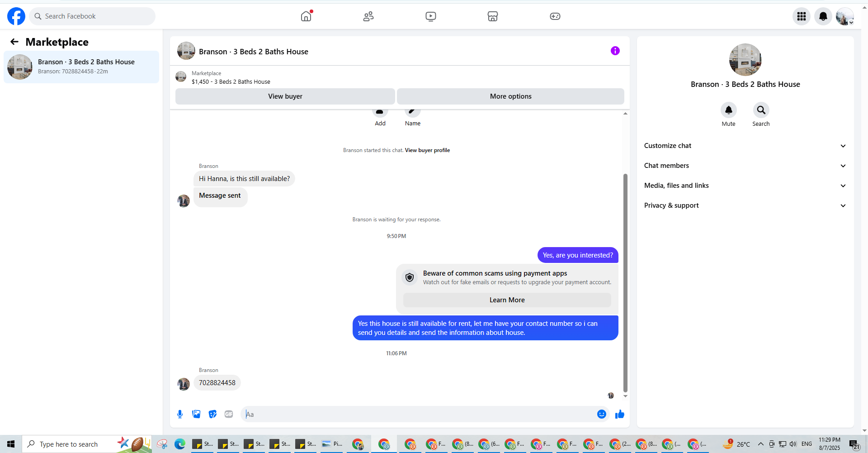The width and height of the screenshot is (868, 453).
Task: Open the Pi... photos taskbar item
Action: click(x=332, y=444)
